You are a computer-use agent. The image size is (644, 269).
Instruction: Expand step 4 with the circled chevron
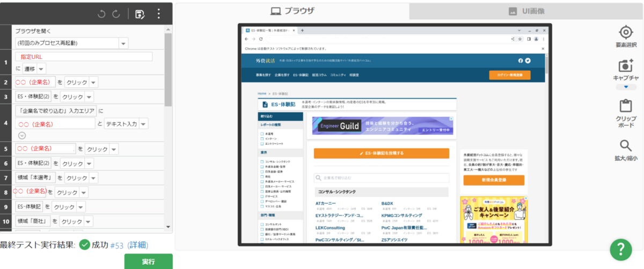pos(22,136)
